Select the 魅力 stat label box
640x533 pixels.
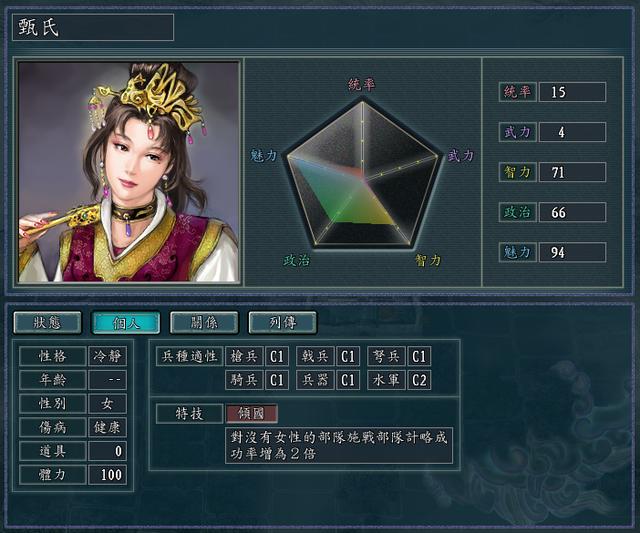click(517, 252)
